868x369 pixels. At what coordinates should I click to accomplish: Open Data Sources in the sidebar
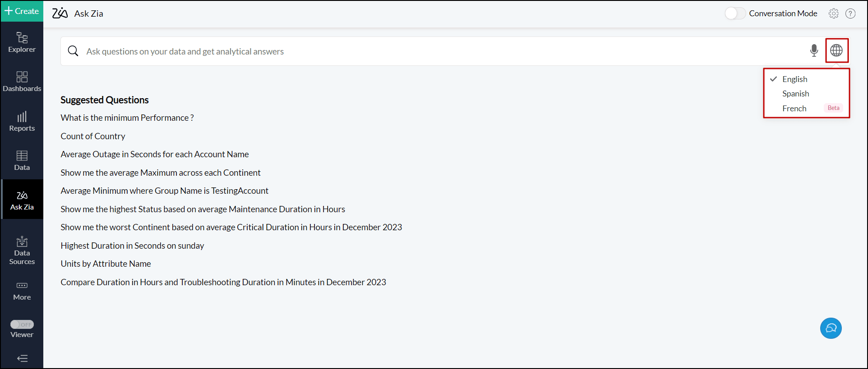point(22,250)
